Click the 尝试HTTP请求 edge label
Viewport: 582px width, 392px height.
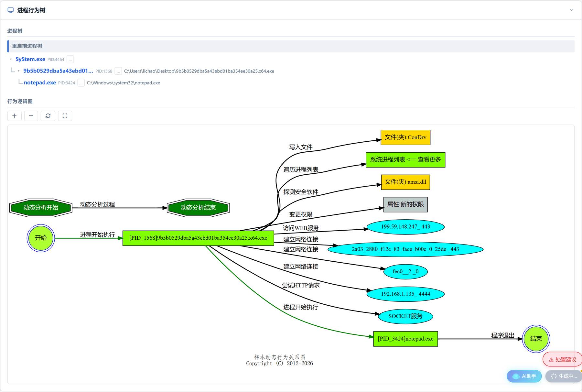301,285
